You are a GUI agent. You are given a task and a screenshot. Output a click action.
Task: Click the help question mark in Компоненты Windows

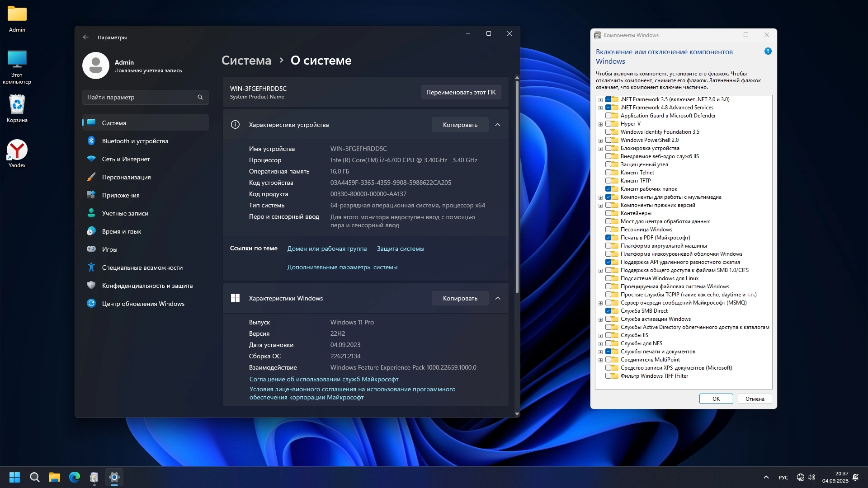click(x=768, y=52)
